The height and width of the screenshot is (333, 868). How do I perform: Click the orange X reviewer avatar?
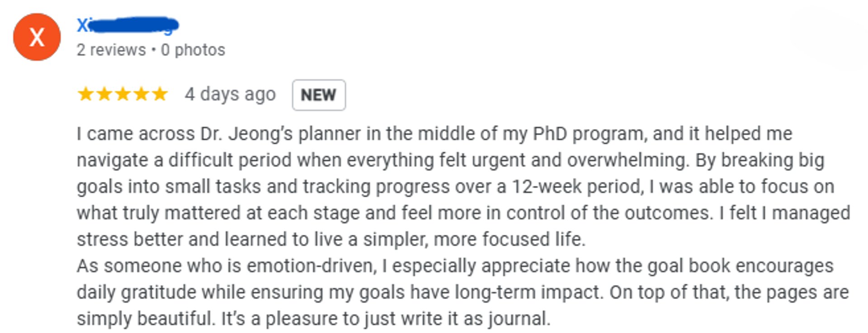(x=37, y=37)
